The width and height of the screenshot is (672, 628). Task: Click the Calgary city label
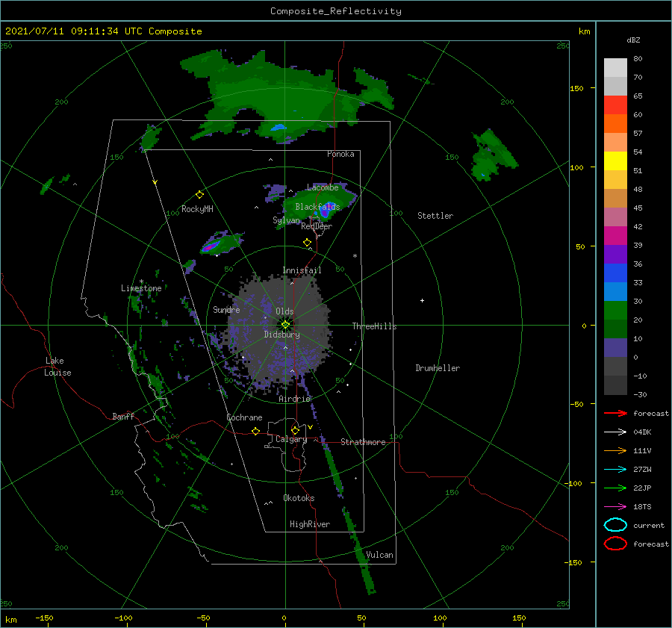pyautogui.click(x=291, y=439)
